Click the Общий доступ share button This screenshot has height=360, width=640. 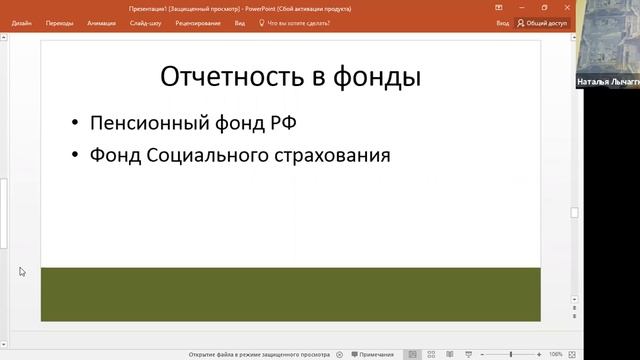click(542, 23)
